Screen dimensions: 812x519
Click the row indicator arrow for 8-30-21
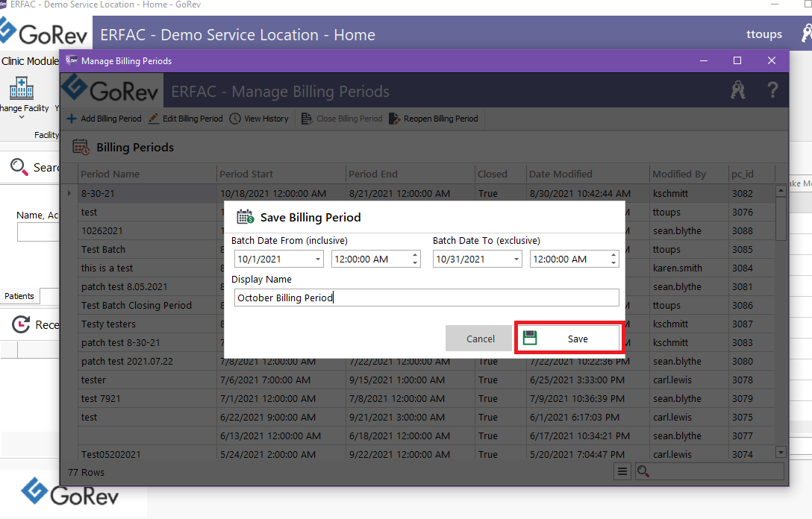tap(70, 194)
